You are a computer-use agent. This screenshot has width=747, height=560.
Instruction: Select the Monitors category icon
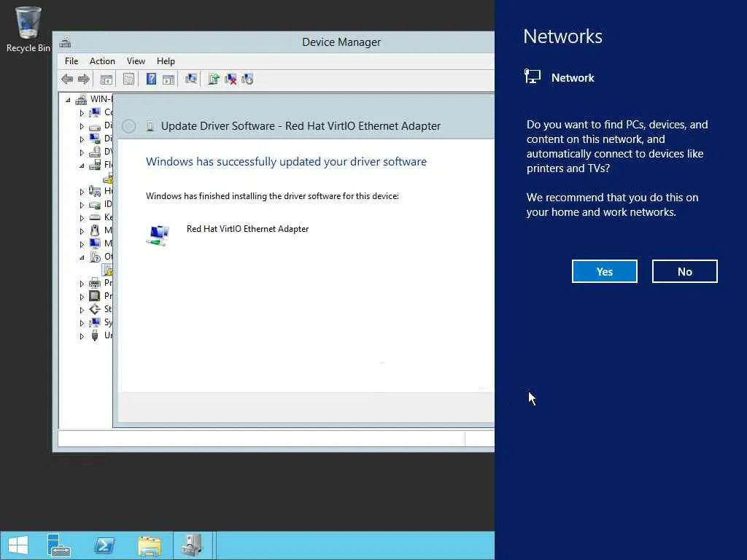click(x=95, y=244)
